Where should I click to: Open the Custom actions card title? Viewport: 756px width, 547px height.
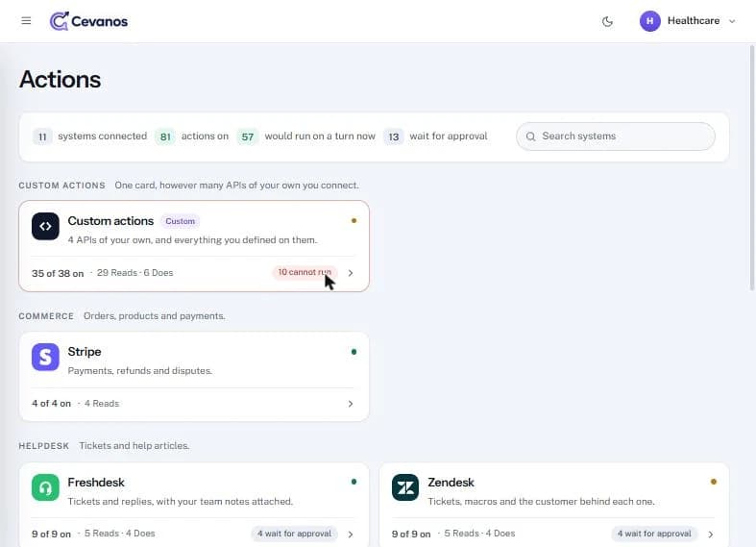[110, 221]
